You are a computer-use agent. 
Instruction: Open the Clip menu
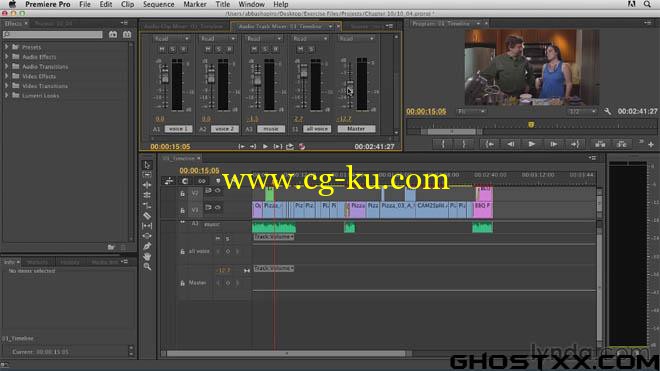128,4
